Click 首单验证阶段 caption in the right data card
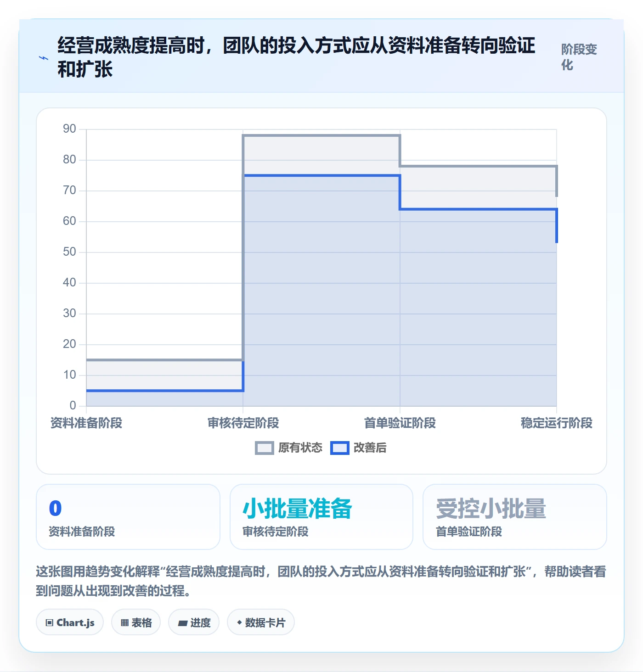The width and height of the screenshot is (643, 672). (469, 532)
